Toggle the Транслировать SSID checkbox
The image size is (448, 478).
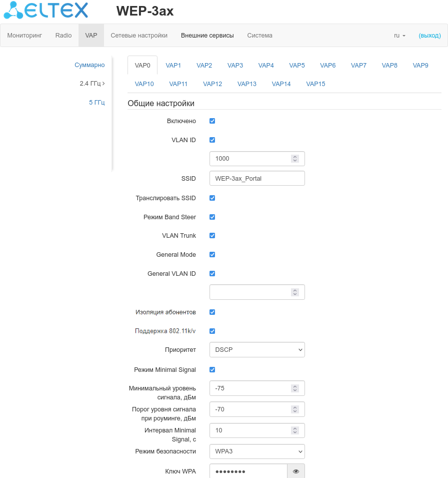click(212, 198)
